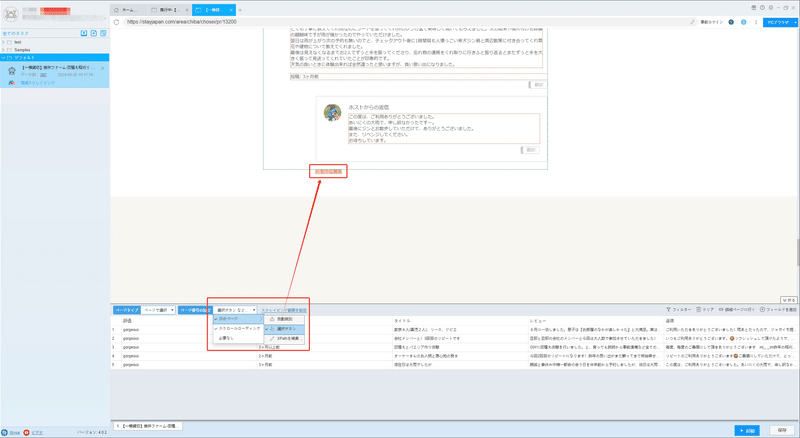Click the page reload icon beside URL
This screenshot has height=438, width=800.
[x=116, y=22]
